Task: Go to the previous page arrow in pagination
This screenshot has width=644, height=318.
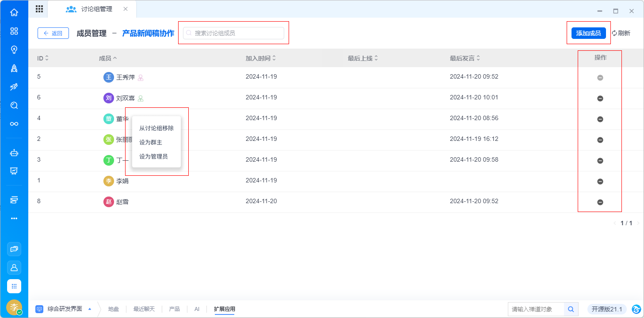Action: (x=615, y=223)
